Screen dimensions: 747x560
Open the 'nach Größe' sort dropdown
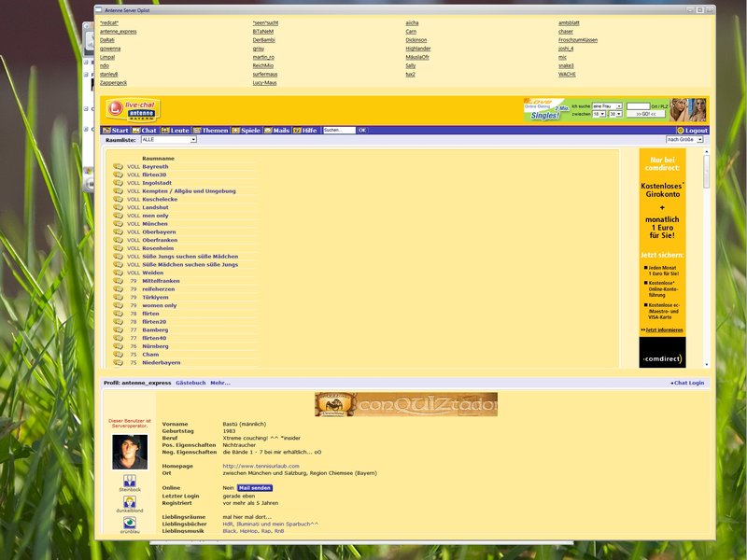[685, 140]
